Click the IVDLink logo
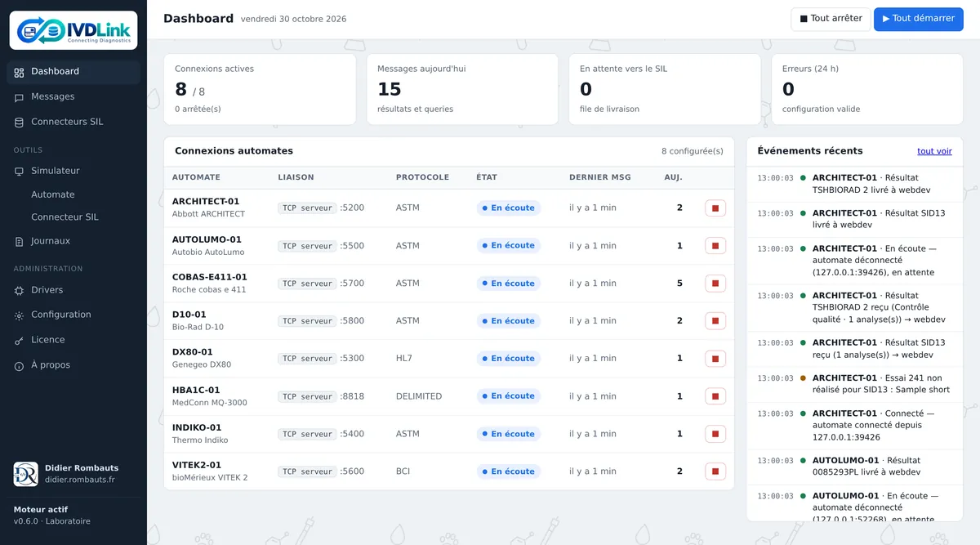 (73, 30)
